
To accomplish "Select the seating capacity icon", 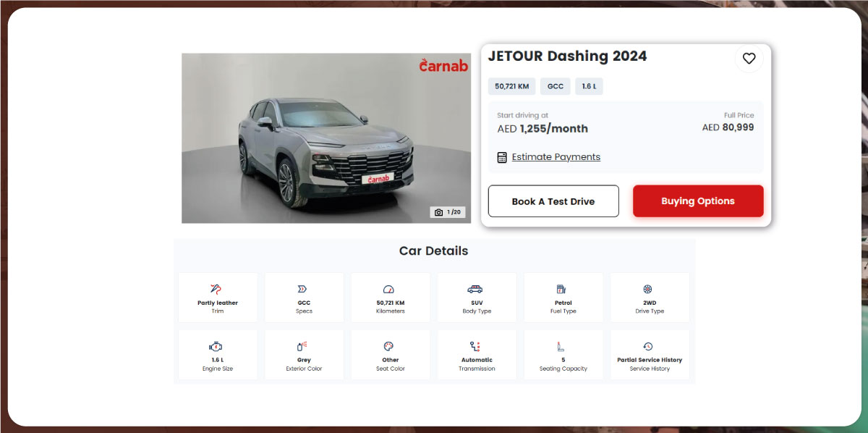I will click(x=562, y=347).
